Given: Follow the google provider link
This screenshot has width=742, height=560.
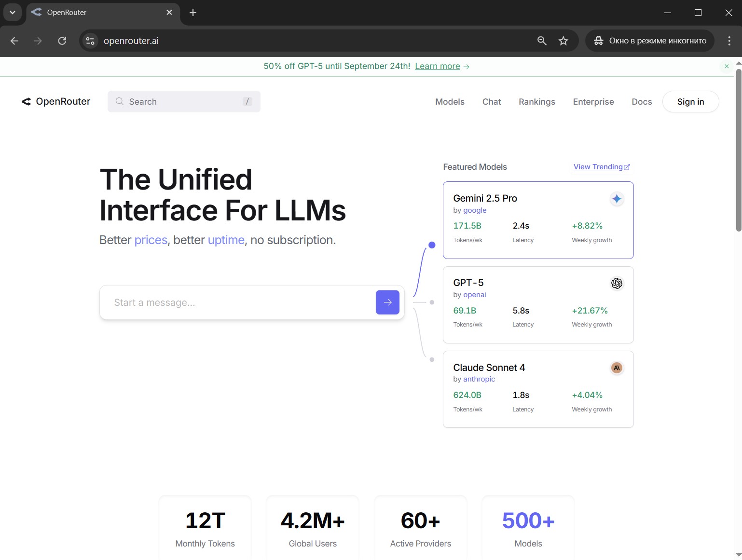Looking at the screenshot, I should pyautogui.click(x=475, y=210).
